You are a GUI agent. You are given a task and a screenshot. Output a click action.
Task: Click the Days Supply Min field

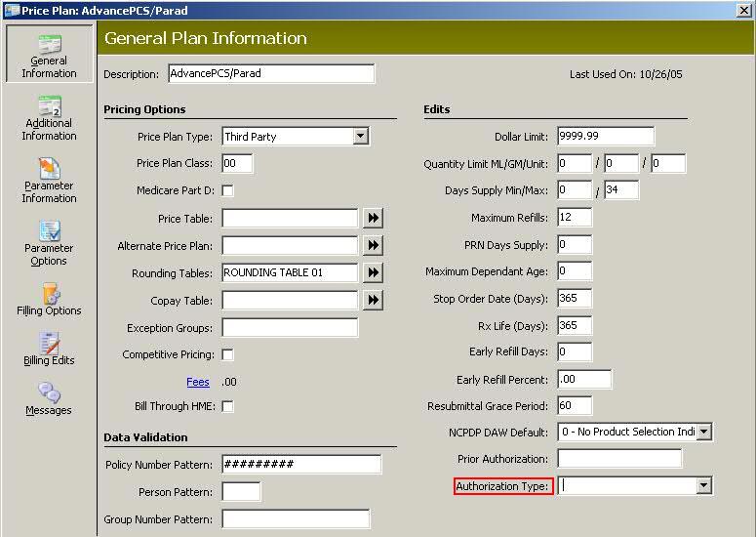[x=575, y=190]
